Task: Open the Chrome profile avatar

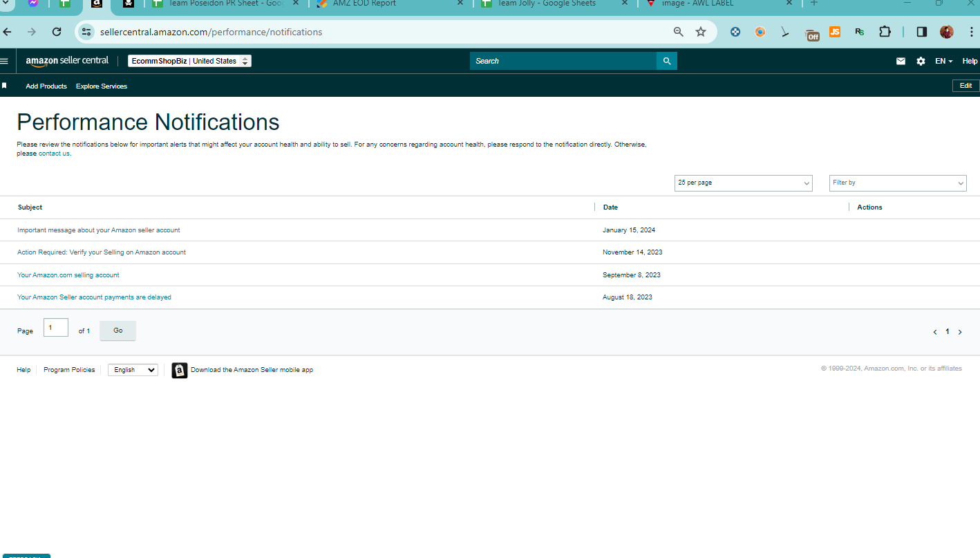Action: pyautogui.click(x=947, y=32)
